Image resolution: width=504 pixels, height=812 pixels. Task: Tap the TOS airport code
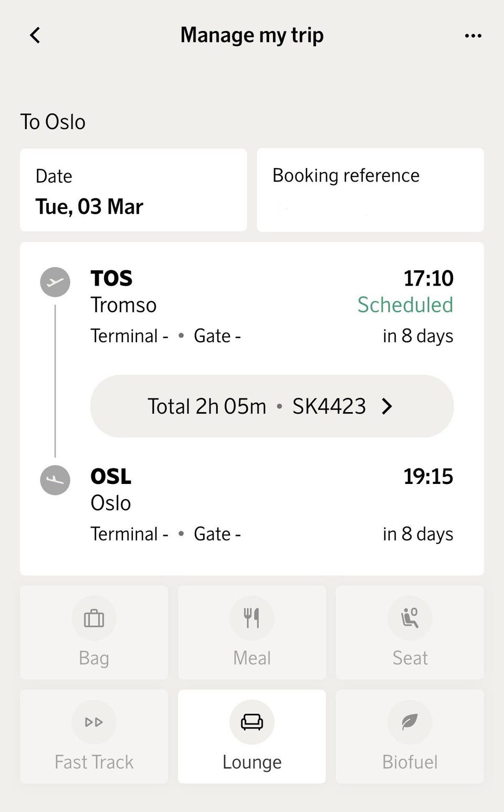(111, 278)
